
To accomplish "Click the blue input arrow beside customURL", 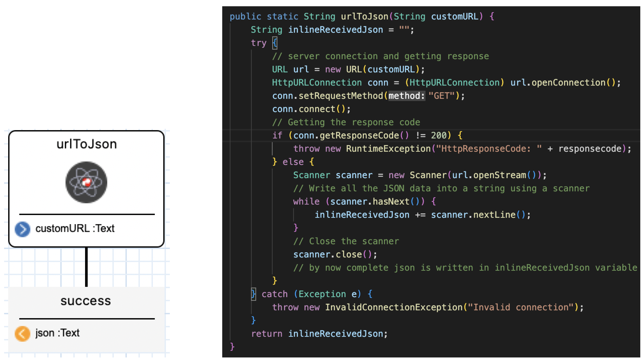I will click(22, 229).
